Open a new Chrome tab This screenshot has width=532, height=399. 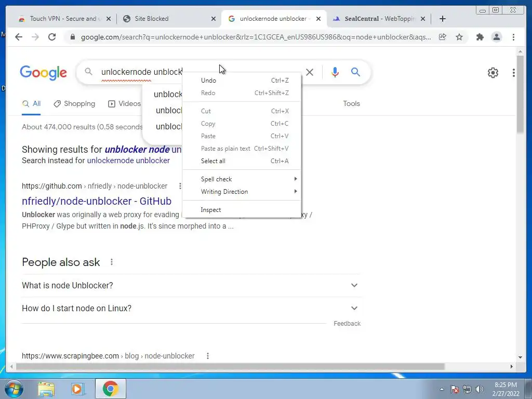pos(443,19)
